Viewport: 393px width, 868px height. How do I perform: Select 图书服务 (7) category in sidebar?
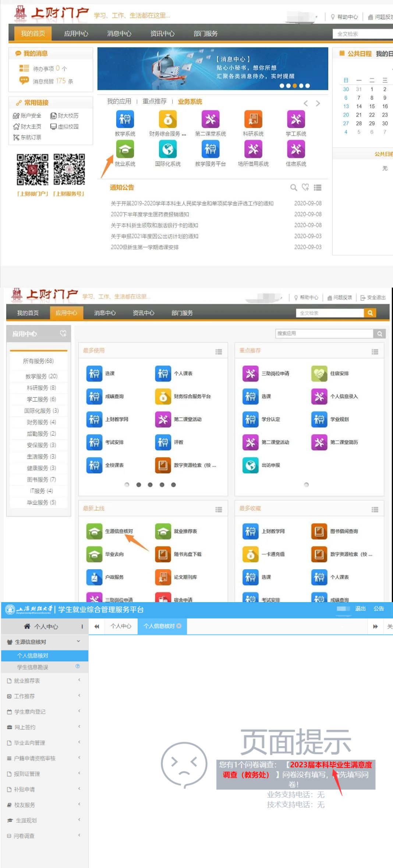click(x=41, y=479)
